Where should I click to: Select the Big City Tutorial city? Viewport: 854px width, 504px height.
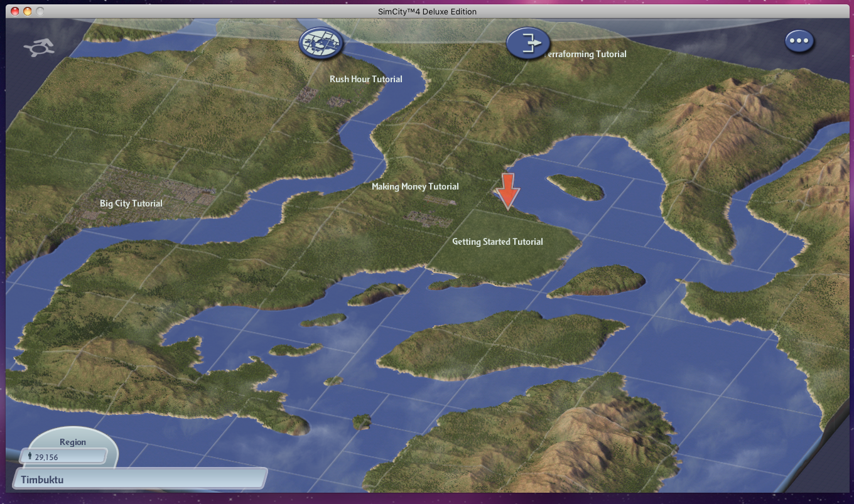(131, 203)
